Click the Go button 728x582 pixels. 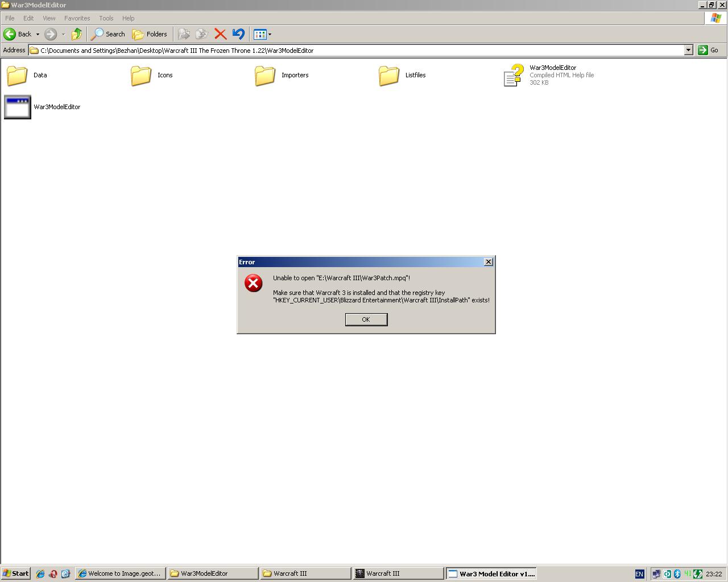pos(709,50)
